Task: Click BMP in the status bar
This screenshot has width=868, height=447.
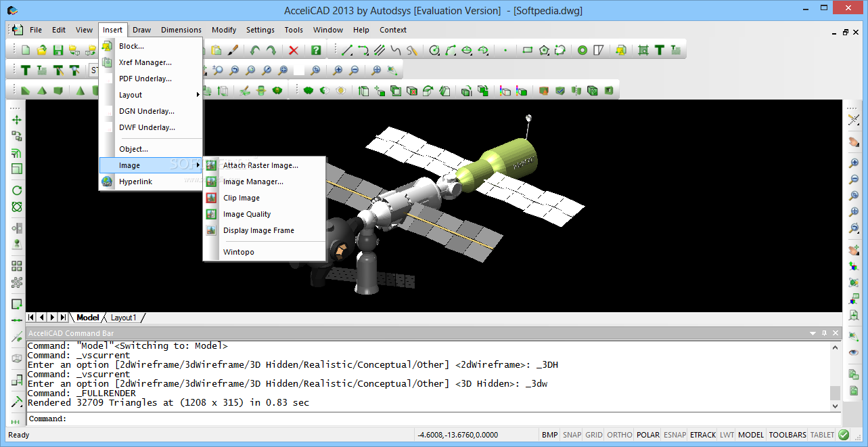Action: point(550,435)
